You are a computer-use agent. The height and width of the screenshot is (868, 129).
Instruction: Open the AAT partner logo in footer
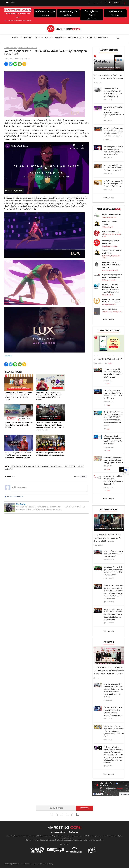pos(74,850)
